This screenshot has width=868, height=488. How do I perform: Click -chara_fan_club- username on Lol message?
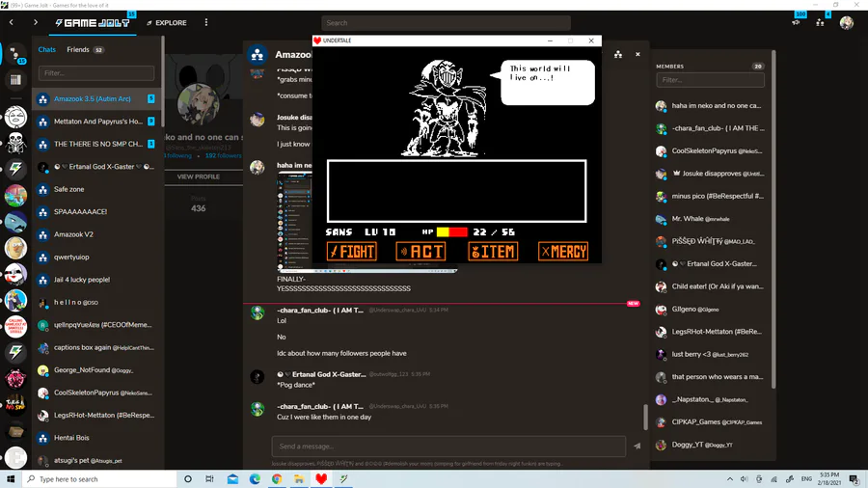pyautogui.click(x=320, y=311)
